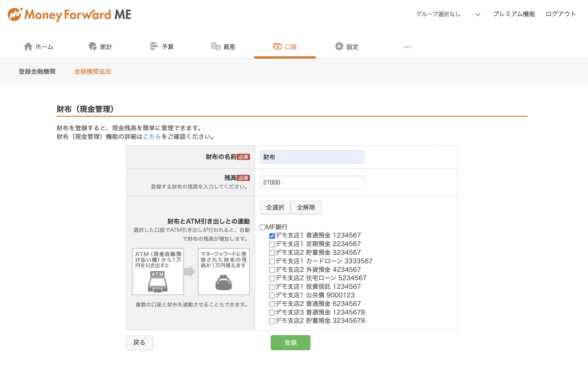This screenshot has width=588, height=367.
Task: Open 設定 gear icon
Action: (x=339, y=46)
